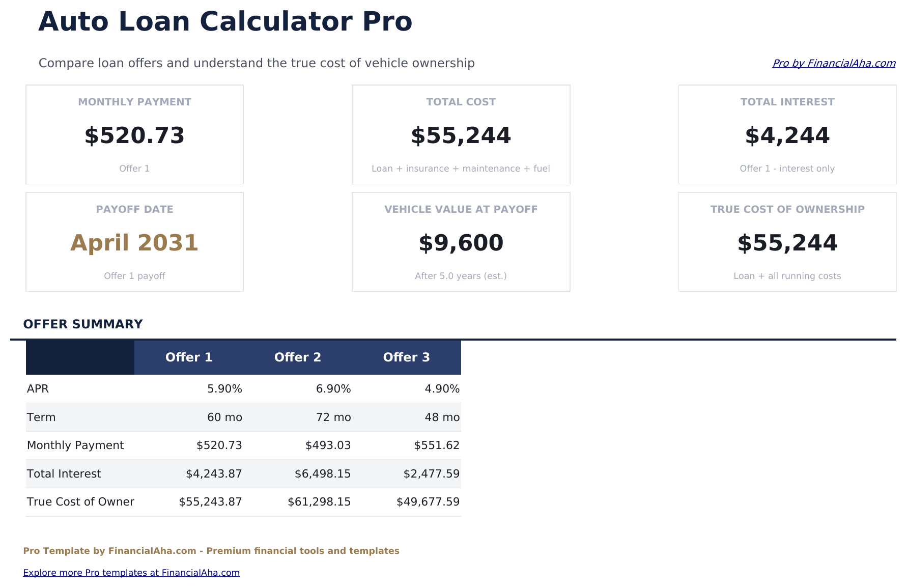Screen dimensions: 907x588
Task: Click the True Cost of Ownership card
Action: coord(787,242)
